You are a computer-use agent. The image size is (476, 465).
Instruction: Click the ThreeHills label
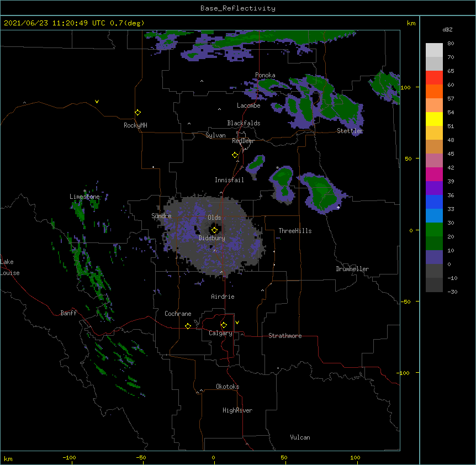pos(295,231)
